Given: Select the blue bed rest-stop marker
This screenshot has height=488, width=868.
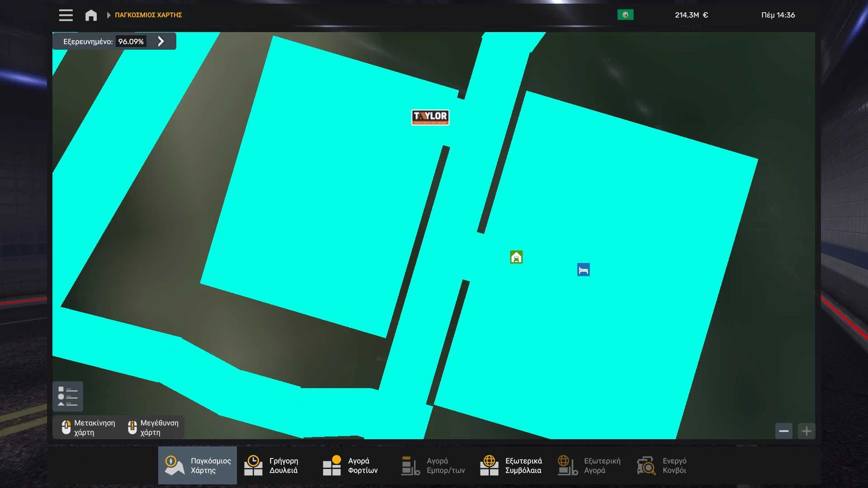Looking at the screenshot, I should (583, 270).
